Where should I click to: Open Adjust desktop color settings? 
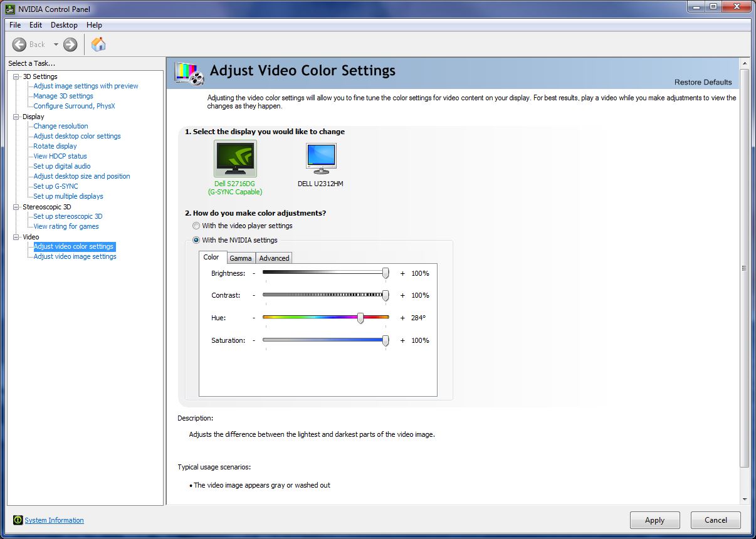point(77,136)
